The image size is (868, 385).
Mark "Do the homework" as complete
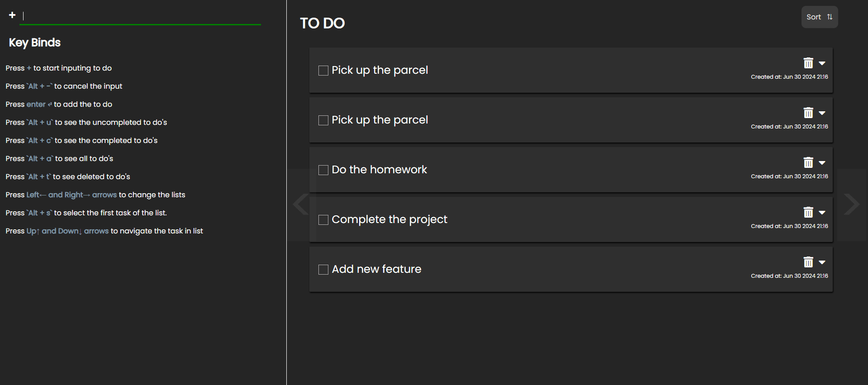point(323,170)
